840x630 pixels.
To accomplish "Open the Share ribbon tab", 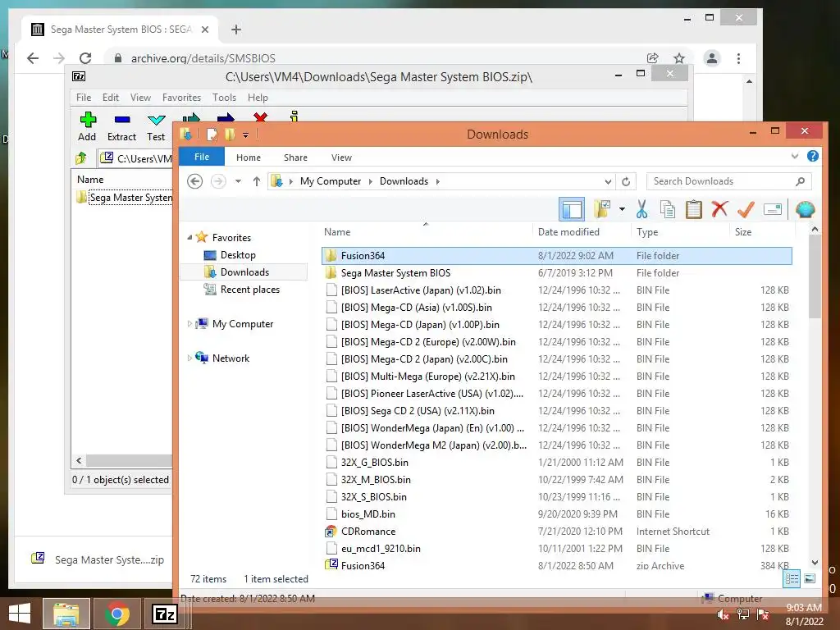I will [x=295, y=157].
